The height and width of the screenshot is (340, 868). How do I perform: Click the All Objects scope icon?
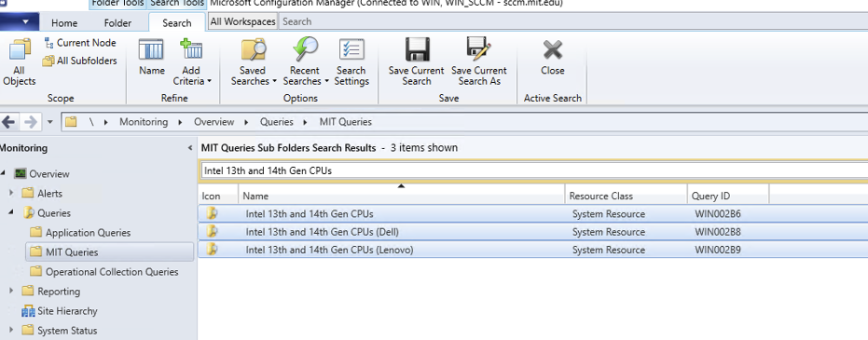tap(20, 50)
